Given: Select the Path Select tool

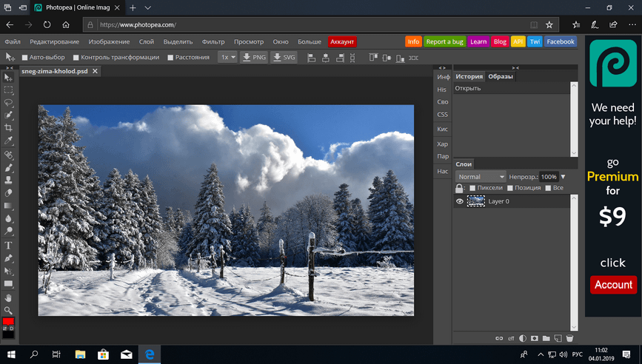Looking at the screenshot, I should 8,271.
